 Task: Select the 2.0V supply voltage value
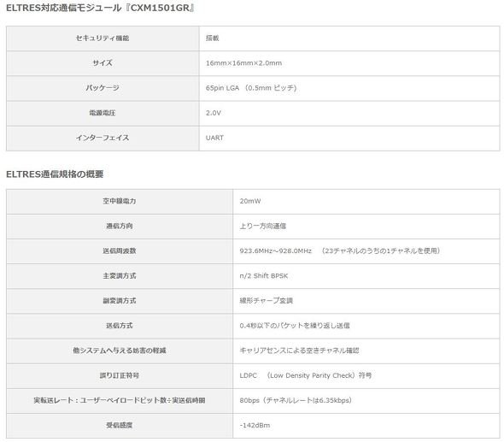click(213, 113)
